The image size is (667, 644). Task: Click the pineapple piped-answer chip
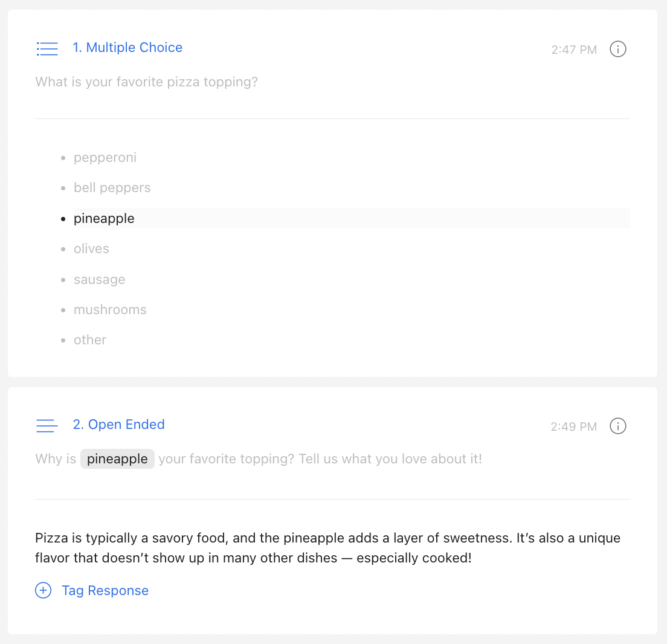tap(117, 459)
